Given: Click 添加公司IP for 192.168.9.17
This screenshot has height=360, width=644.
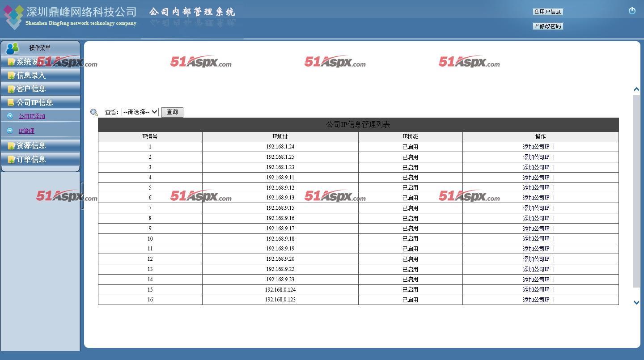Looking at the screenshot, I should point(536,229).
